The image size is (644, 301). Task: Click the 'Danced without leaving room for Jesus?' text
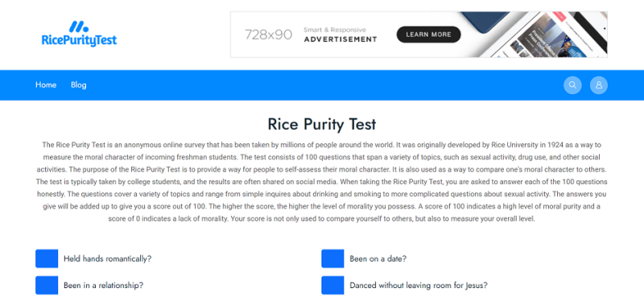tap(419, 286)
